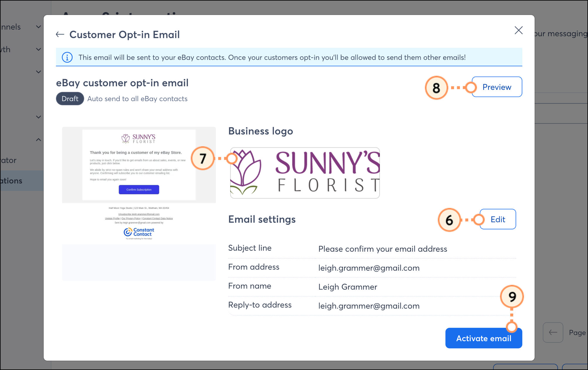Click the Confirm Subscription button in the thumbnail

139,190
